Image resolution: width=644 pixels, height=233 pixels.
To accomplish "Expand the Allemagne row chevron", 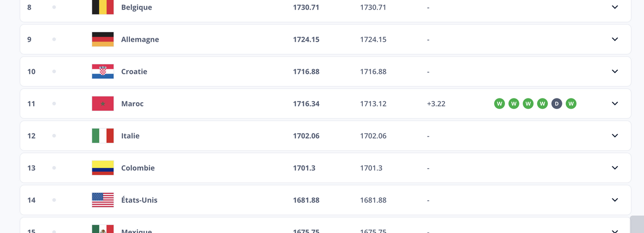I will point(615,39).
